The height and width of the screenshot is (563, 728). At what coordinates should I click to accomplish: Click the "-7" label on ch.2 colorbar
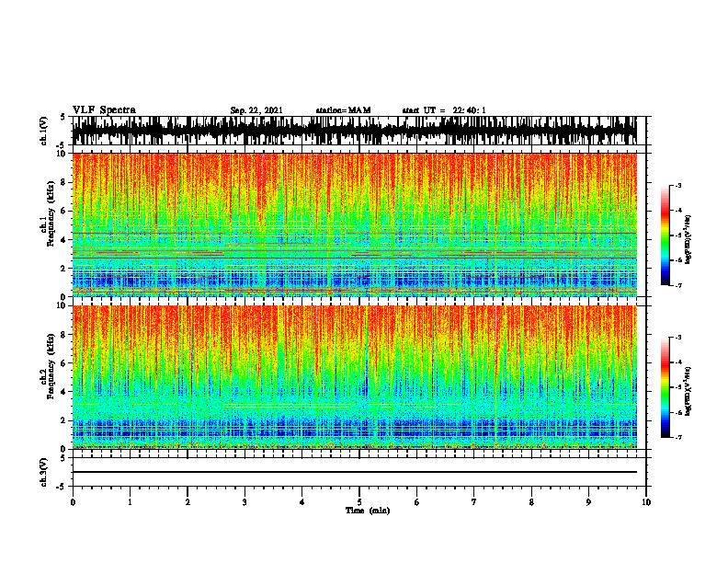point(678,437)
